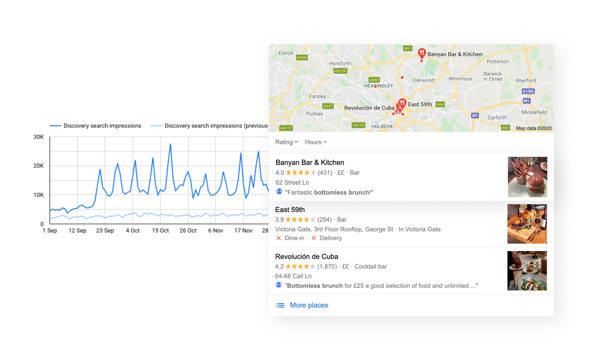Image resolution: width=606 pixels, height=364 pixels.
Task: View the Revolución de Cuba dish thumbnail
Action: [x=527, y=271]
